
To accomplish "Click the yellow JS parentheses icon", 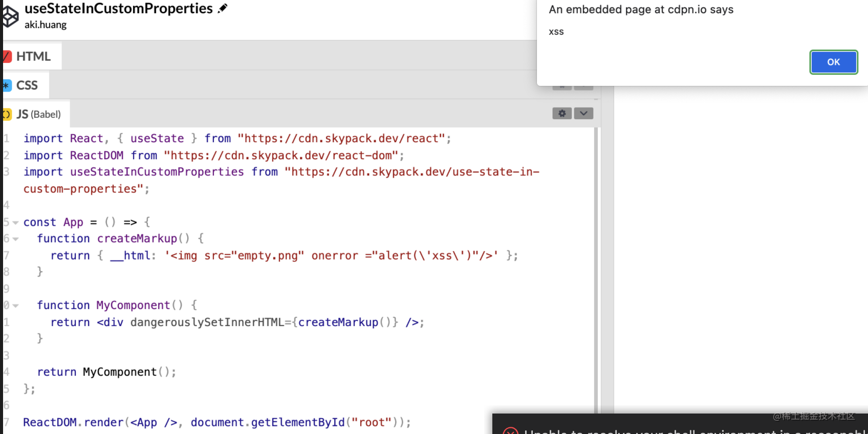I will [x=7, y=114].
